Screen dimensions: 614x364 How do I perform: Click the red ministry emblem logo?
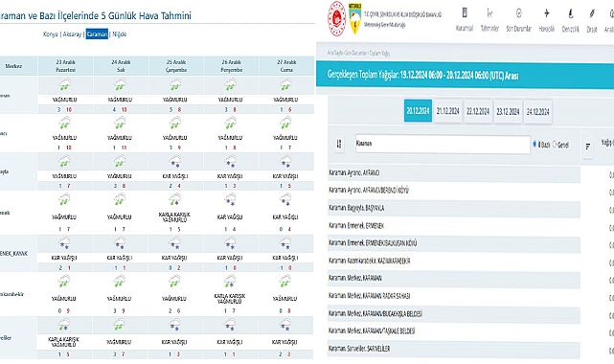(336, 18)
